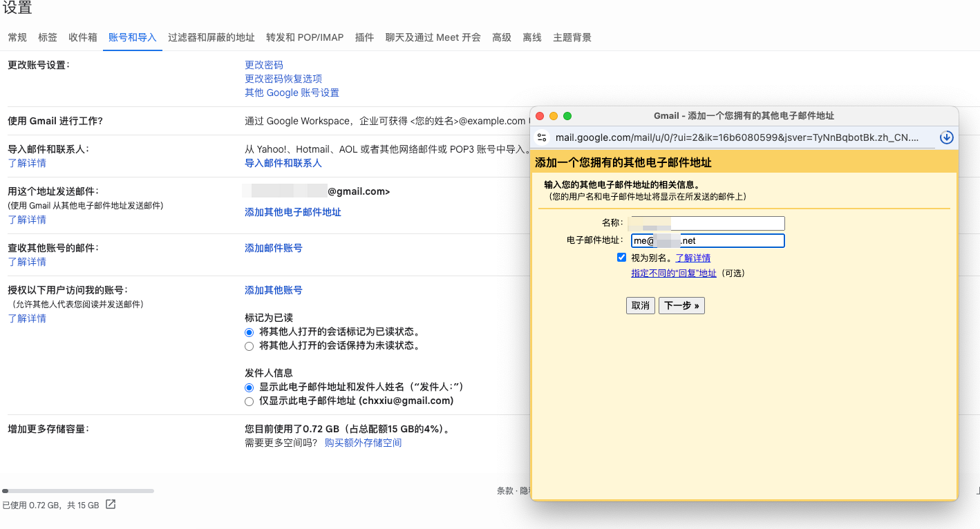Select 仅显示此电子邮件地址 radio option
Viewport: 980px width, 529px height.
249,401
